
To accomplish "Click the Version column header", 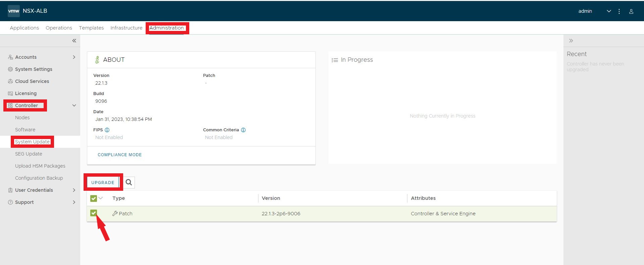I will point(271,198).
